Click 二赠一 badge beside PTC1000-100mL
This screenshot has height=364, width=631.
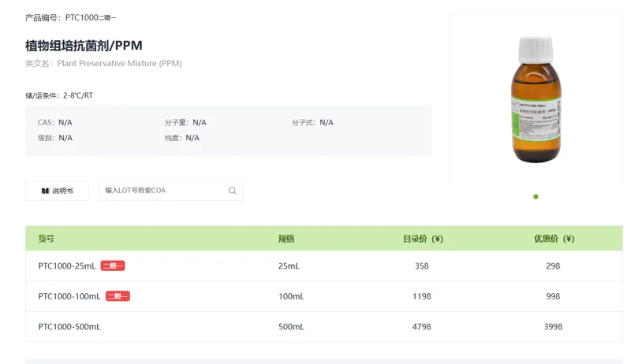point(118,296)
